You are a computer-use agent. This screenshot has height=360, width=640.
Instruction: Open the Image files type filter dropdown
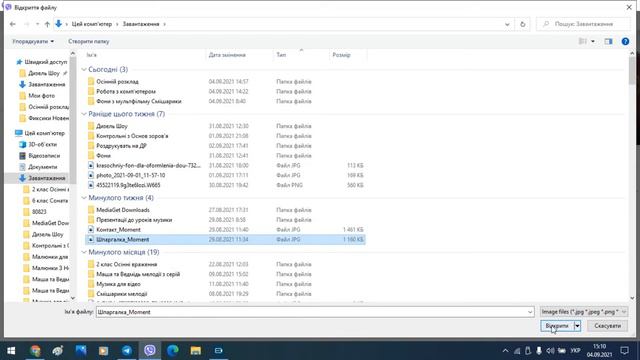coord(583,312)
